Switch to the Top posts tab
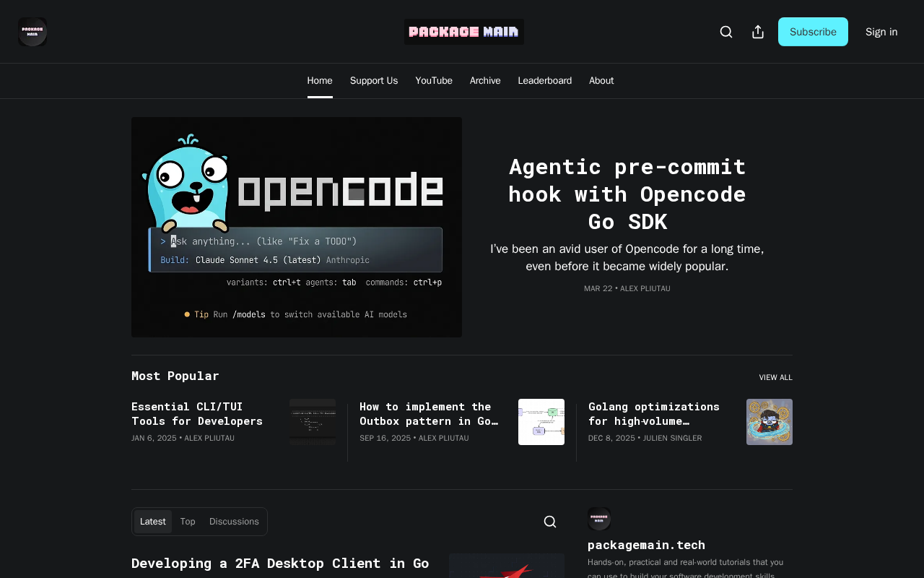Screen dimensions: 924x578 click(188, 522)
